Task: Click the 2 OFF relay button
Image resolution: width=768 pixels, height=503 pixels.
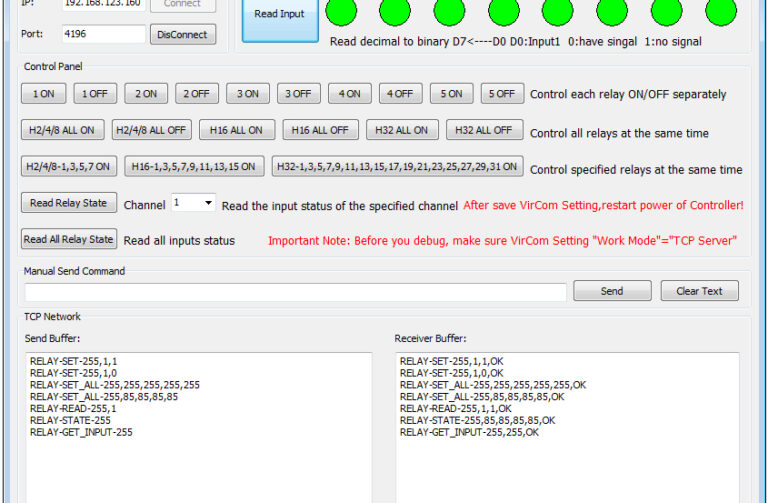Action: 197,94
